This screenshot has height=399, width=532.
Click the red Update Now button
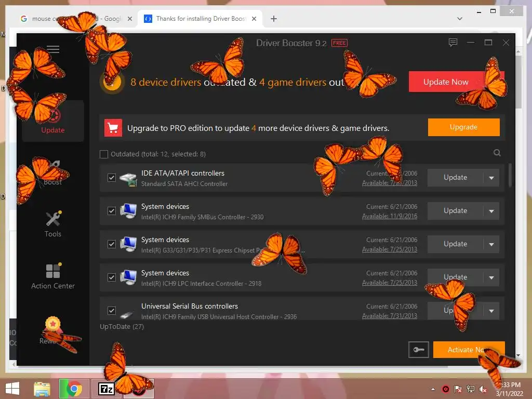pos(456,82)
